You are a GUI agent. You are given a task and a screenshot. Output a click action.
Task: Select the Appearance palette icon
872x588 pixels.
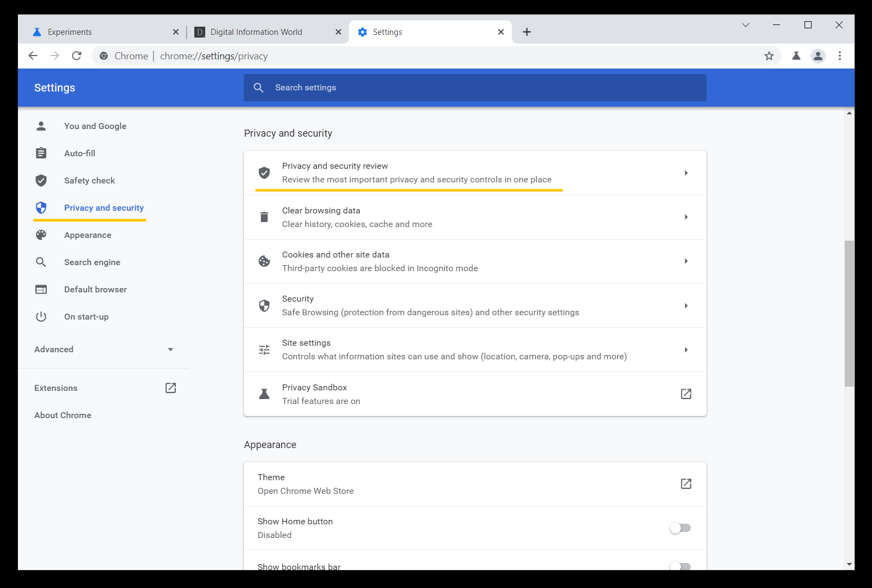(x=41, y=235)
